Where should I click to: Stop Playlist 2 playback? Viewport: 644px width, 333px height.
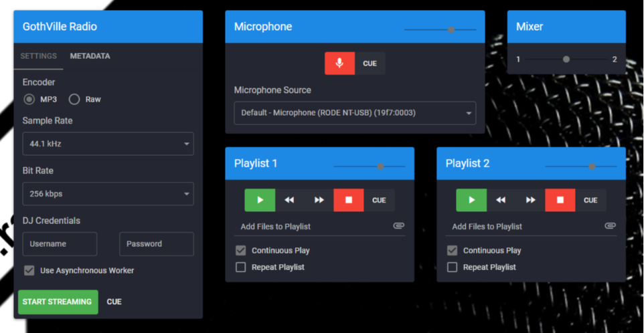pyautogui.click(x=560, y=200)
